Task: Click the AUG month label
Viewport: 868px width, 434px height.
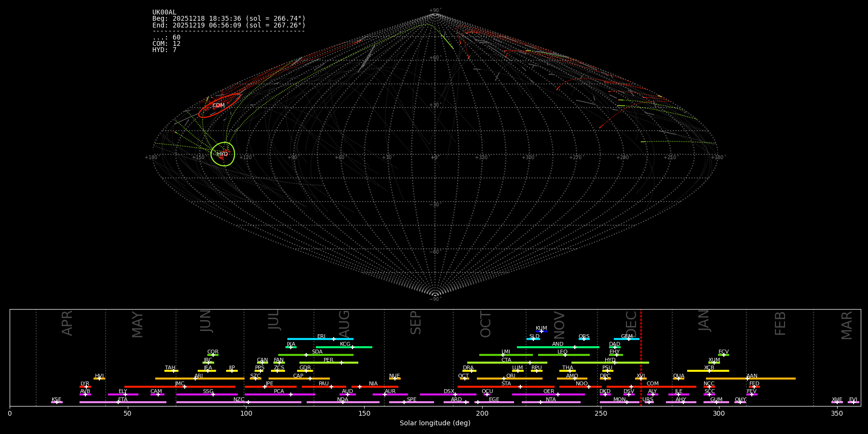Action: pyautogui.click(x=344, y=324)
